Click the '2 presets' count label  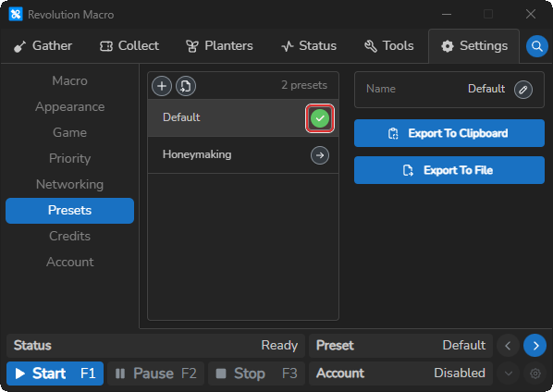[x=304, y=85]
